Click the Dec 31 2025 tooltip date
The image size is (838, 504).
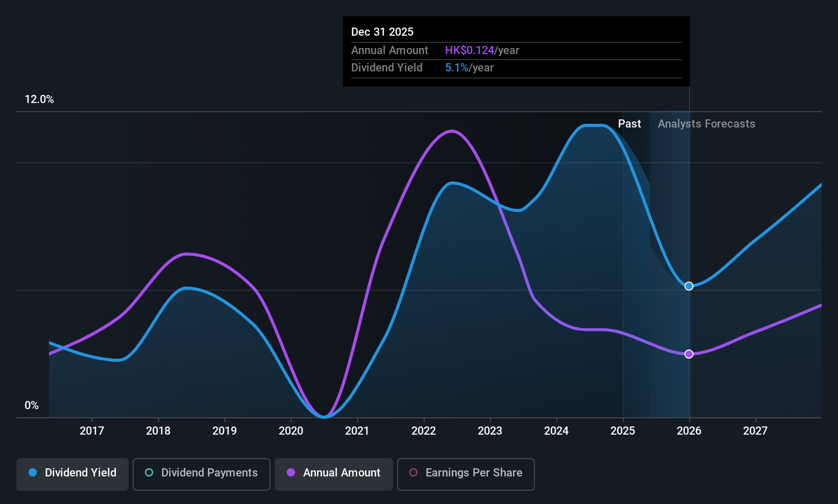click(x=382, y=32)
